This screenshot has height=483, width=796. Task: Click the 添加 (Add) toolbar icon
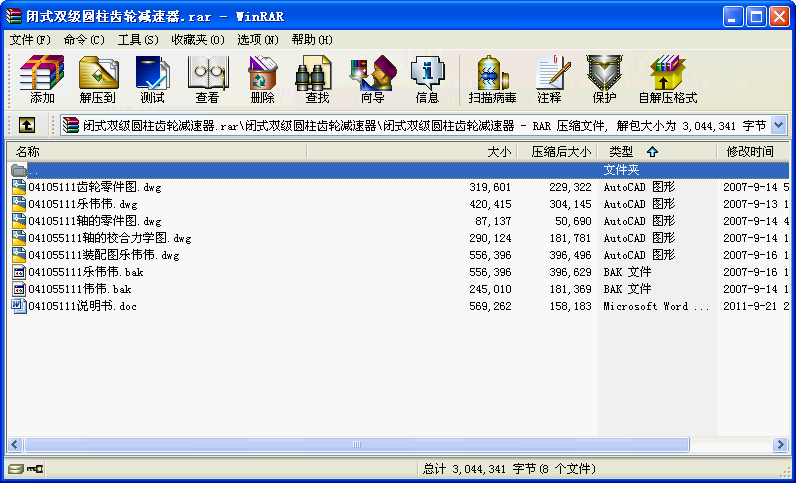click(42, 79)
